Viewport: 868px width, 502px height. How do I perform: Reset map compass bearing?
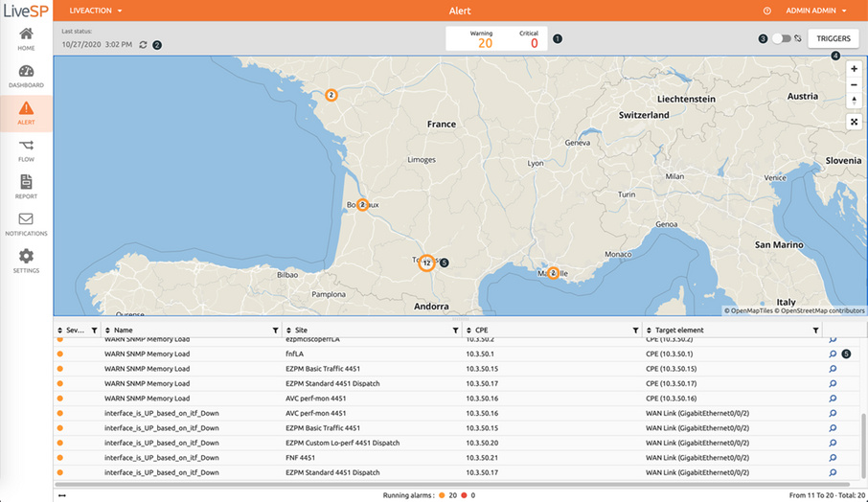(x=854, y=101)
